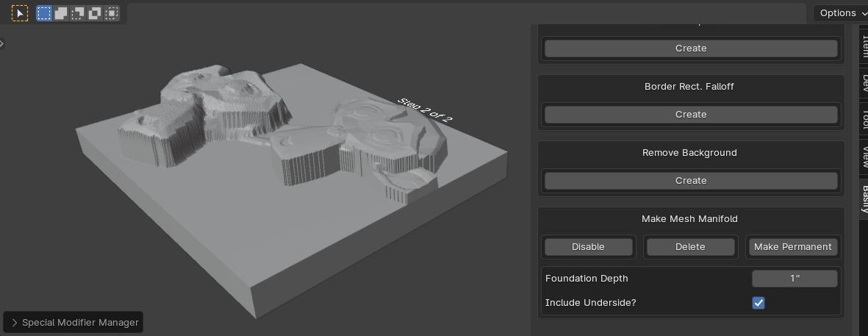Open the Tool sidebar tab
The image size is (868, 336).
[x=864, y=119]
